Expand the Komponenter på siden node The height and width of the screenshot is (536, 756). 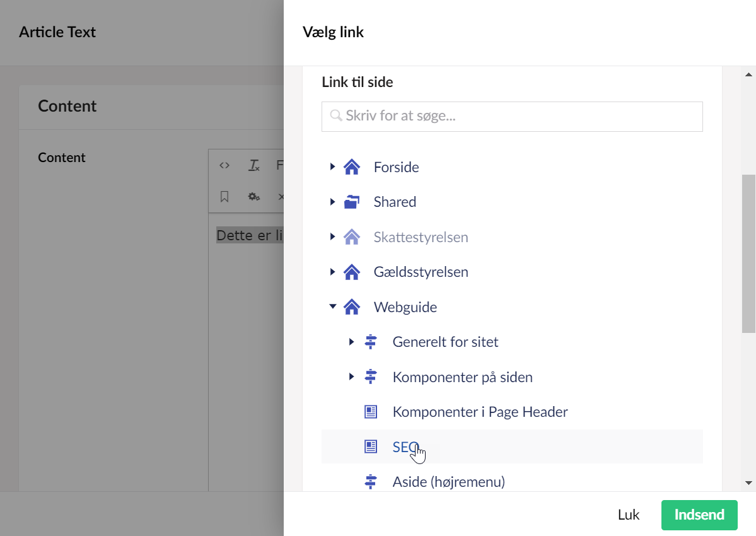coord(351,377)
